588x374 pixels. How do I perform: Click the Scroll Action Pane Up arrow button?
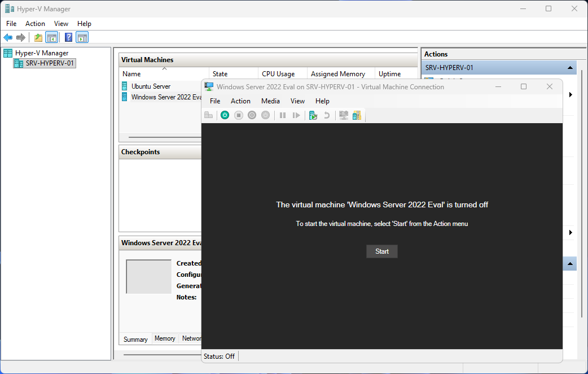pos(569,263)
